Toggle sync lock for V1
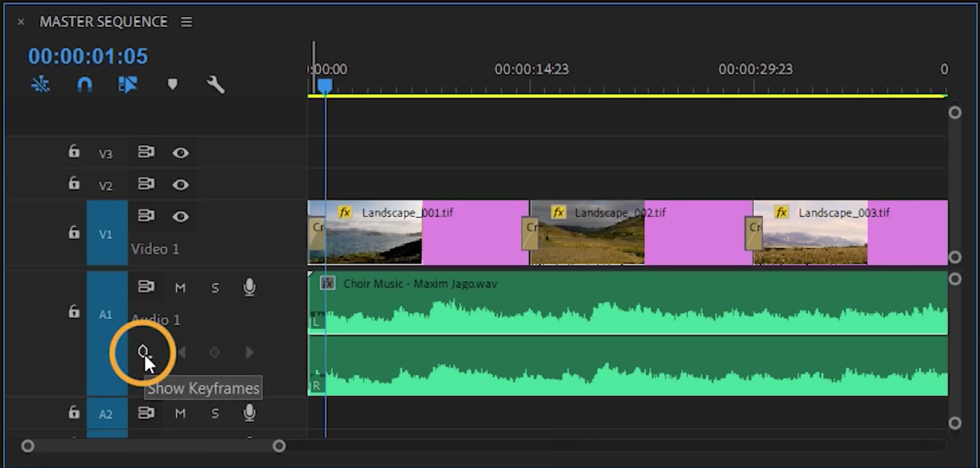The height and width of the screenshot is (468, 980). (x=146, y=216)
